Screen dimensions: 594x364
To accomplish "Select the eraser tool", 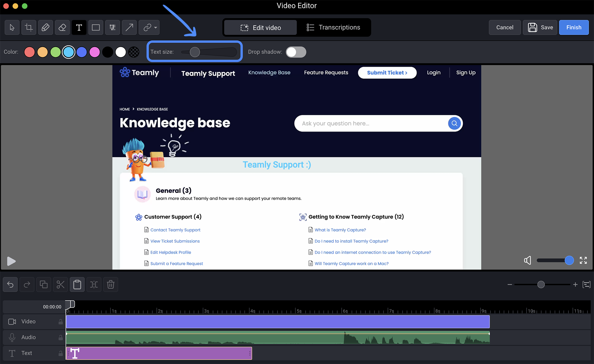I will coord(62,27).
